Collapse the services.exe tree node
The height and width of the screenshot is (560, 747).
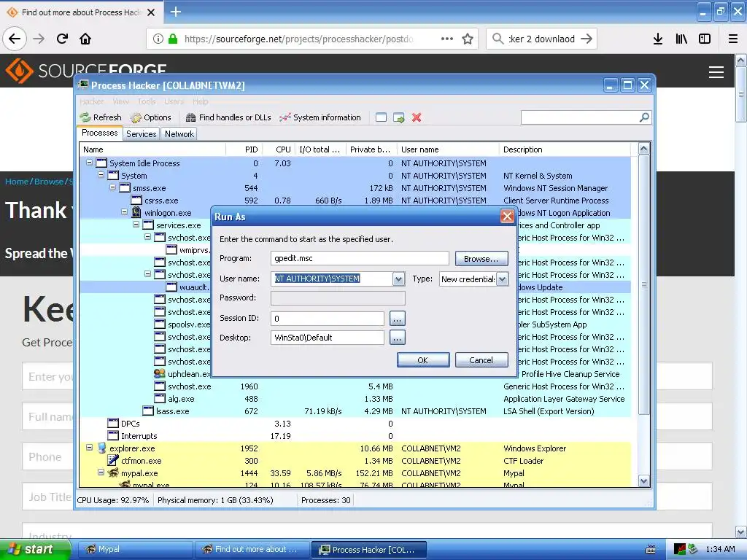tap(136, 225)
